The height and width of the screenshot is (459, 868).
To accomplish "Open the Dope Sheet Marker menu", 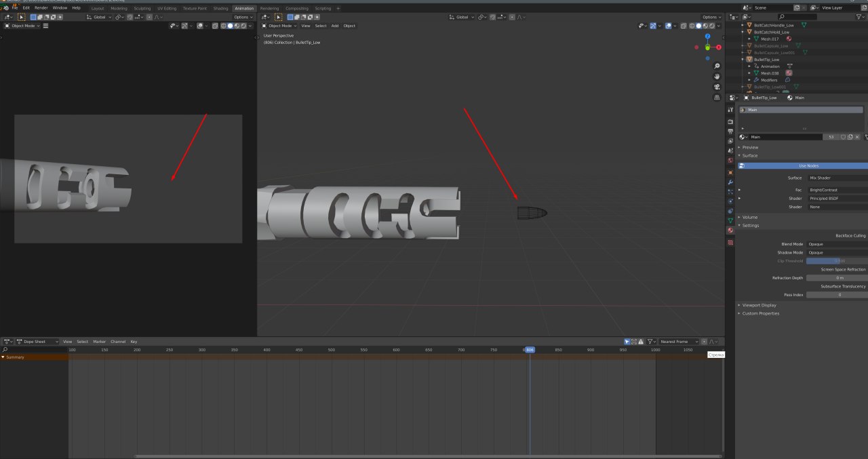I will click(100, 342).
